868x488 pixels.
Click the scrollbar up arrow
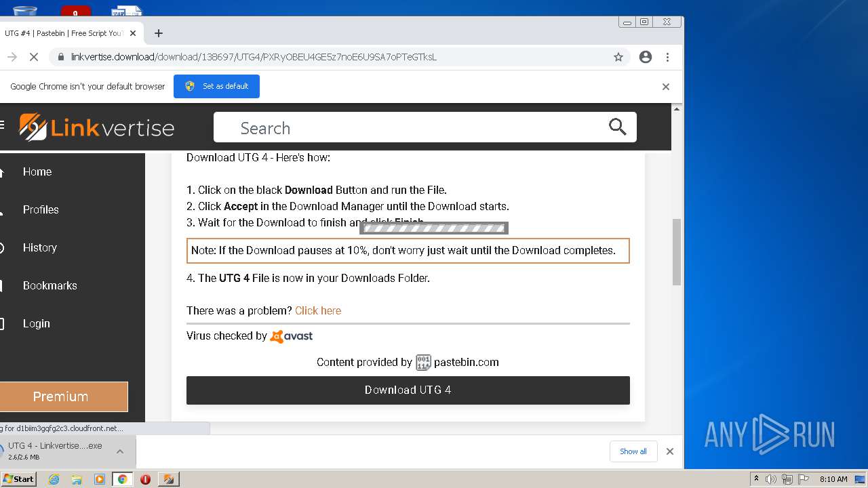pyautogui.click(x=677, y=108)
